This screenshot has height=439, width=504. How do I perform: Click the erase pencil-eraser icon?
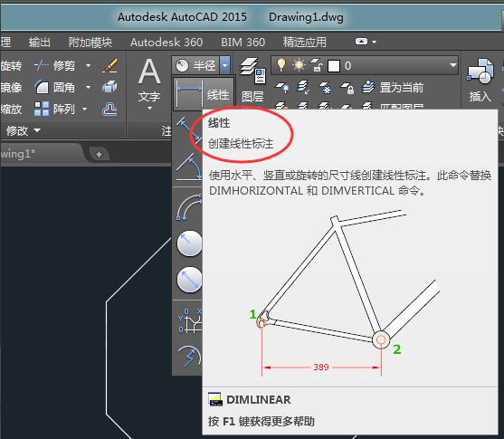[109, 65]
